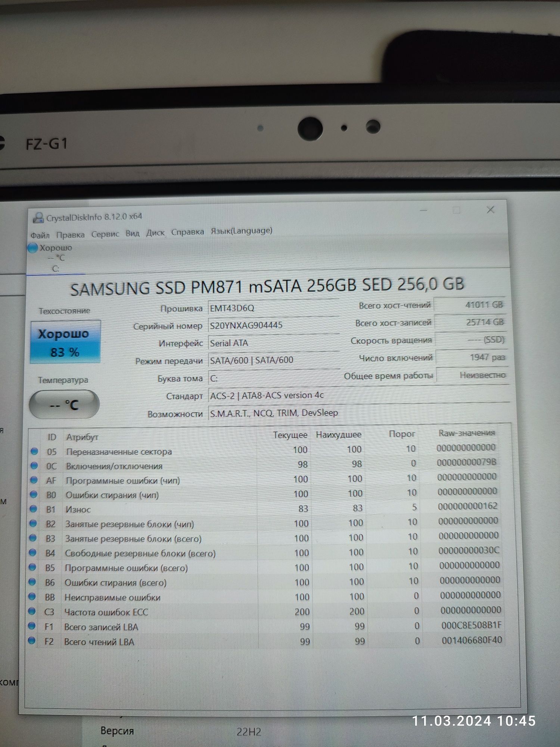
Task: Select the Износ attribute name
Action: (78, 509)
